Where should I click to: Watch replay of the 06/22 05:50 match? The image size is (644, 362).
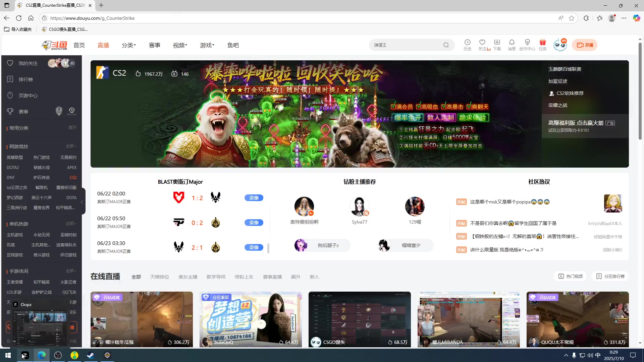pyautogui.click(x=254, y=223)
